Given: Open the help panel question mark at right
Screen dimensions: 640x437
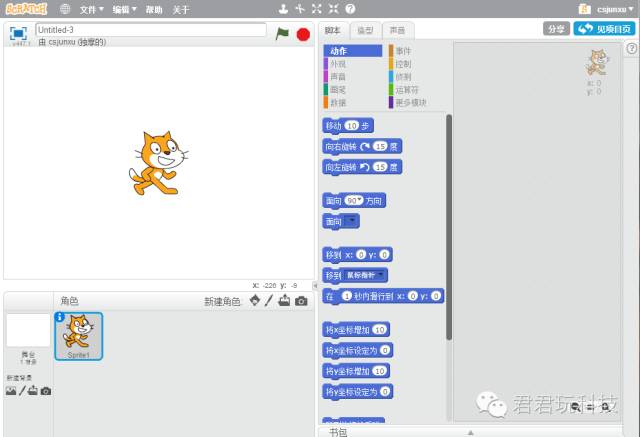Looking at the screenshot, I should [631, 49].
